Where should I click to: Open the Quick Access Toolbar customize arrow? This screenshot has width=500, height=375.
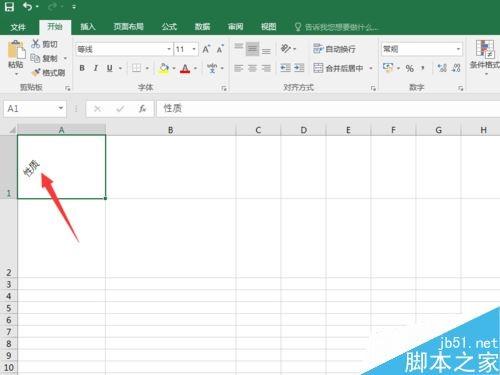coord(74,7)
